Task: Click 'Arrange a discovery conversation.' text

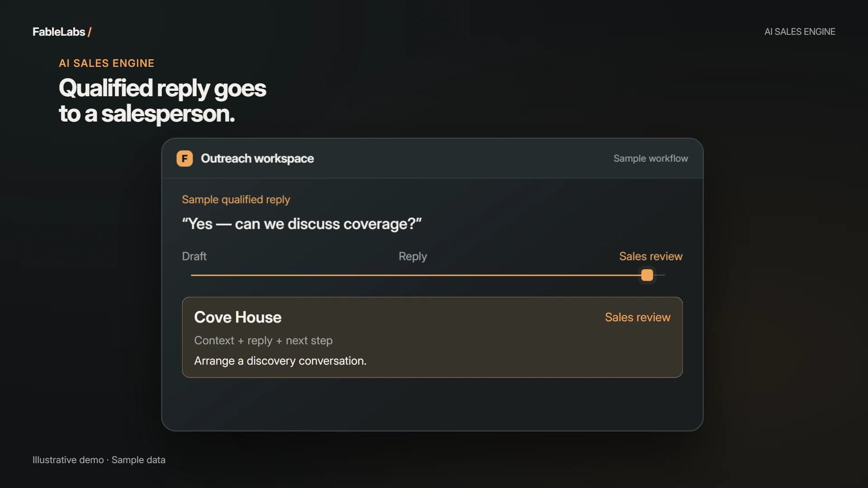Action: coord(280,361)
